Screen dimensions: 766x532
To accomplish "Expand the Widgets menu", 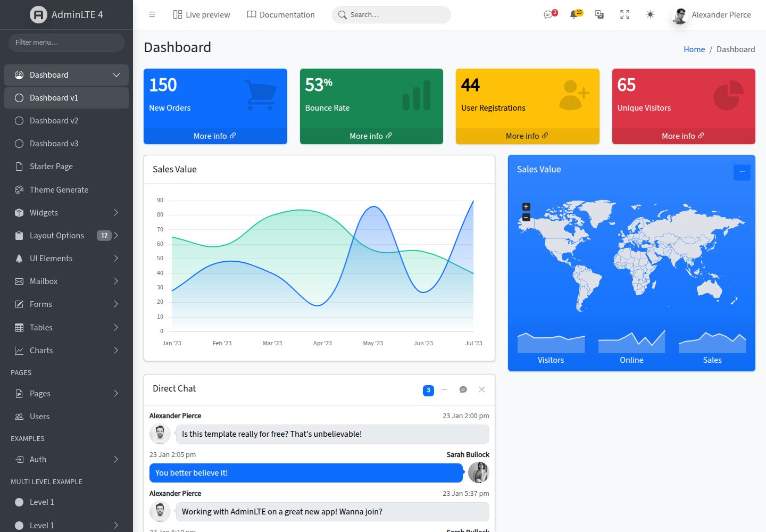I will (x=66, y=213).
